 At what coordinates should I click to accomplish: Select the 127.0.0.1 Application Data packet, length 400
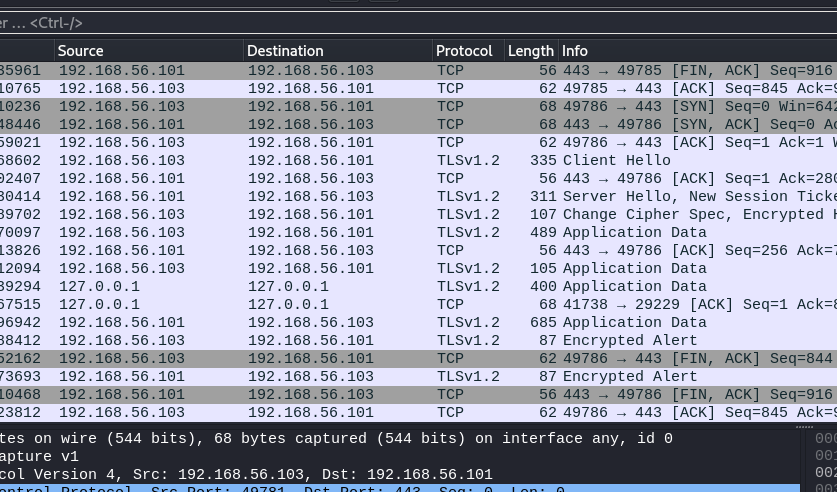pyautogui.click(x=418, y=287)
